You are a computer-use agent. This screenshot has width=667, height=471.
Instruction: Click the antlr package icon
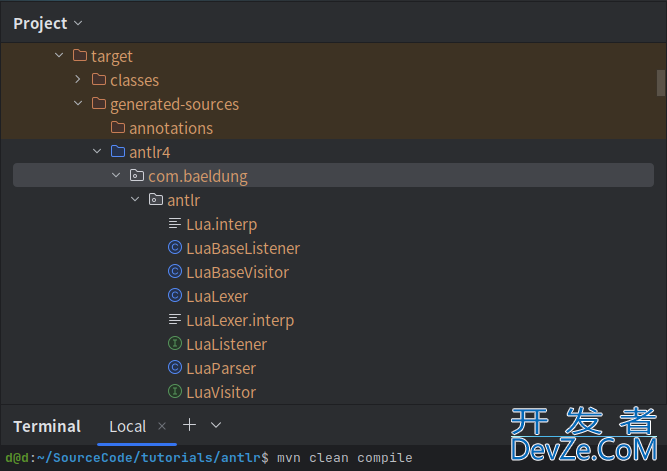click(156, 199)
